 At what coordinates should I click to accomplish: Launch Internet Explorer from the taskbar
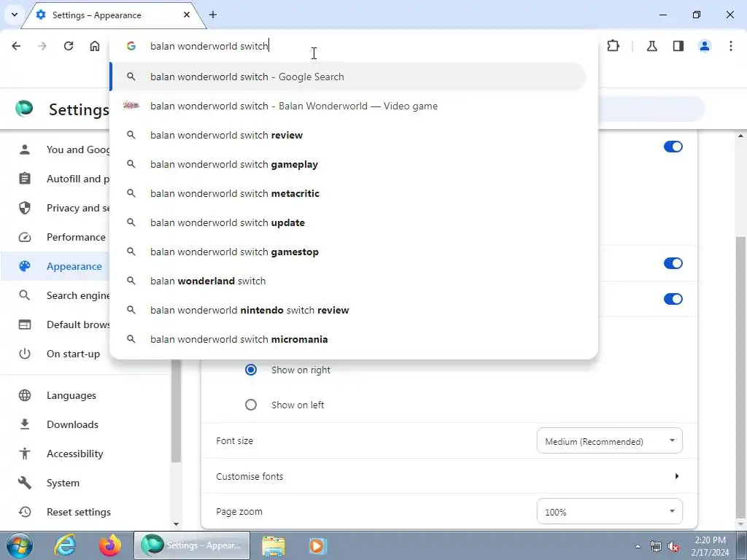[65, 545]
